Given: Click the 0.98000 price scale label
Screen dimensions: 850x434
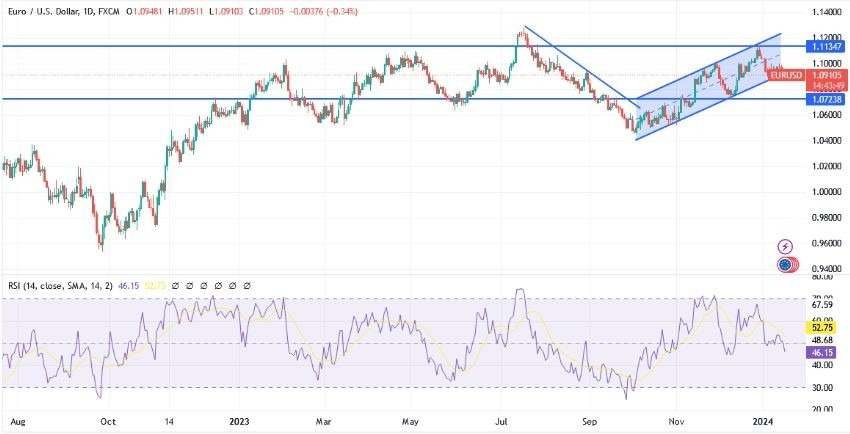Looking at the screenshot, I should pos(827,218).
